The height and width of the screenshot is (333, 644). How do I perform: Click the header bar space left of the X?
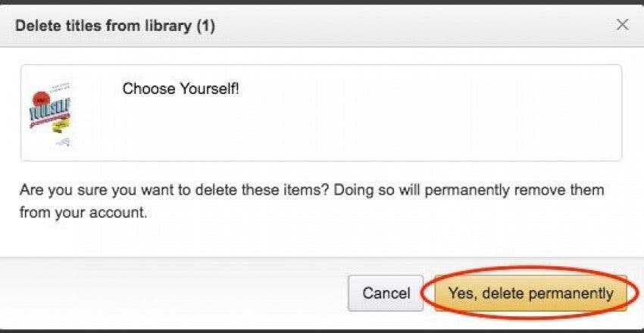(411, 26)
